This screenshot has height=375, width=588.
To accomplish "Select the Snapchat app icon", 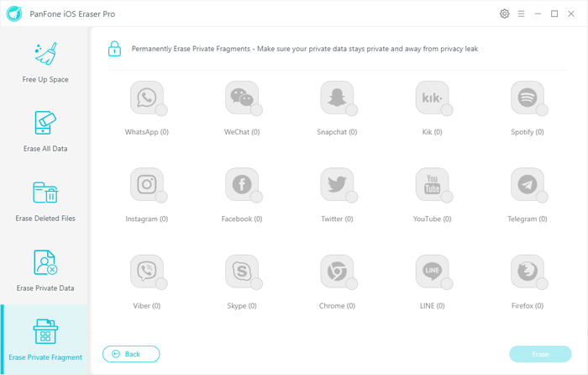I will pos(337,98).
